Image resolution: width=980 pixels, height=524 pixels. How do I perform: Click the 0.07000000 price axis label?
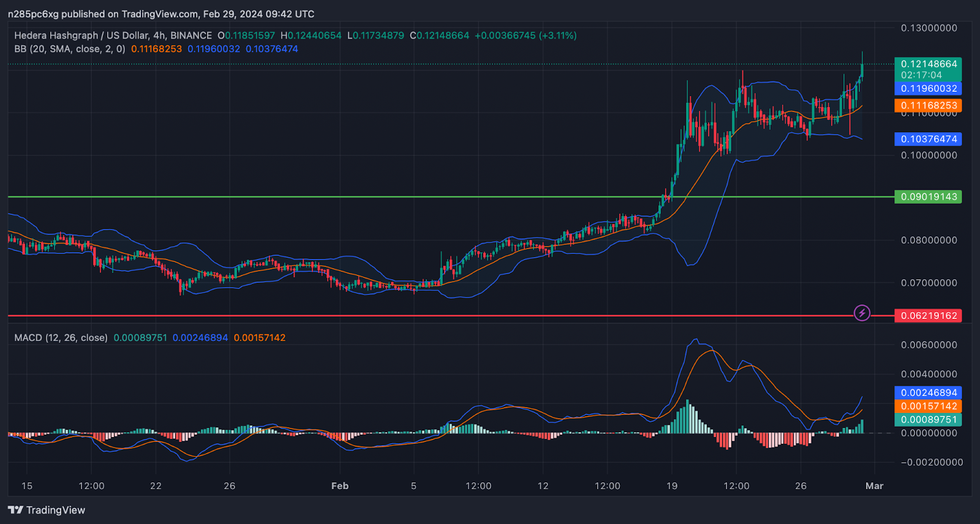[x=929, y=282]
